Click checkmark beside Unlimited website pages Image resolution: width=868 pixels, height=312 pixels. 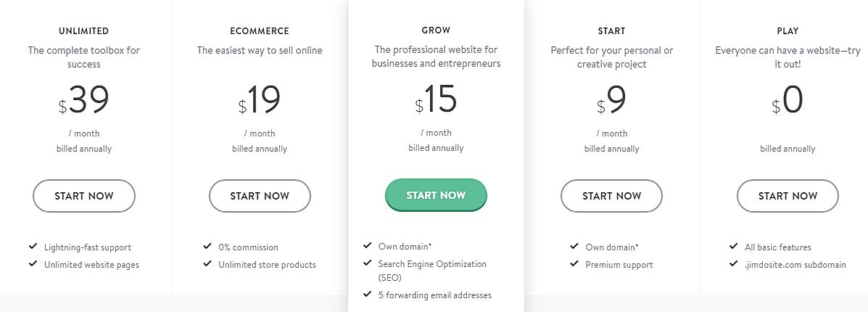33,264
